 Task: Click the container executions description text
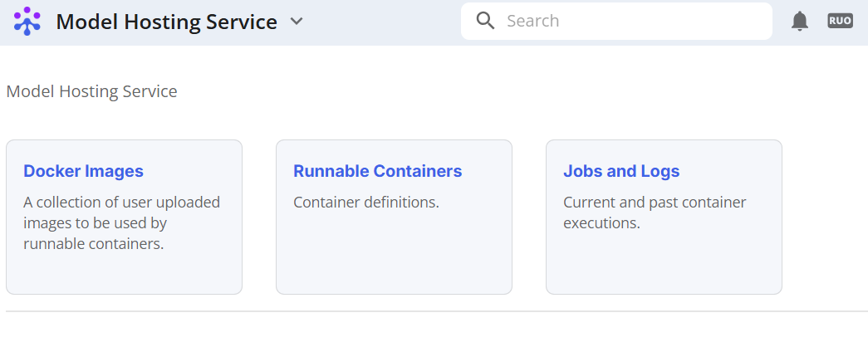pos(655,213)
